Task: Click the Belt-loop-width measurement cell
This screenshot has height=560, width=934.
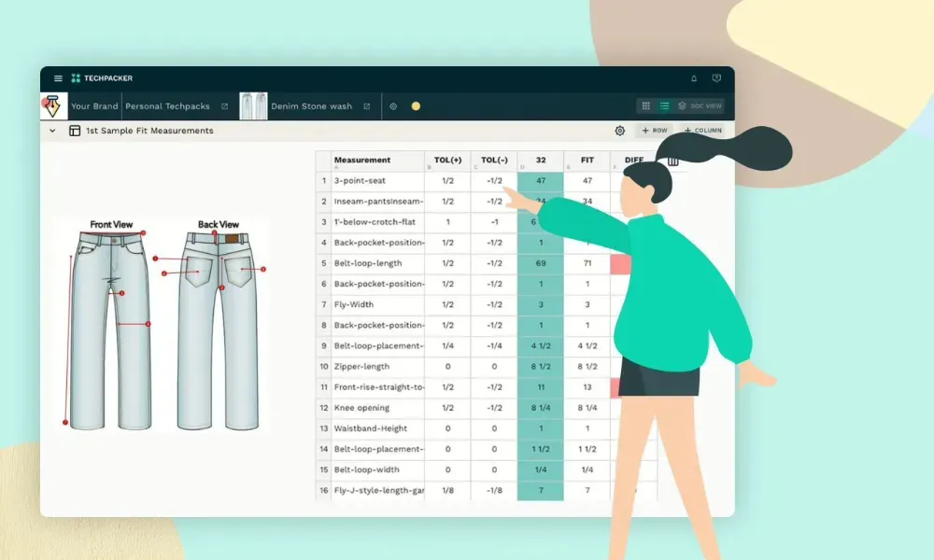Action: click(377, 470)
